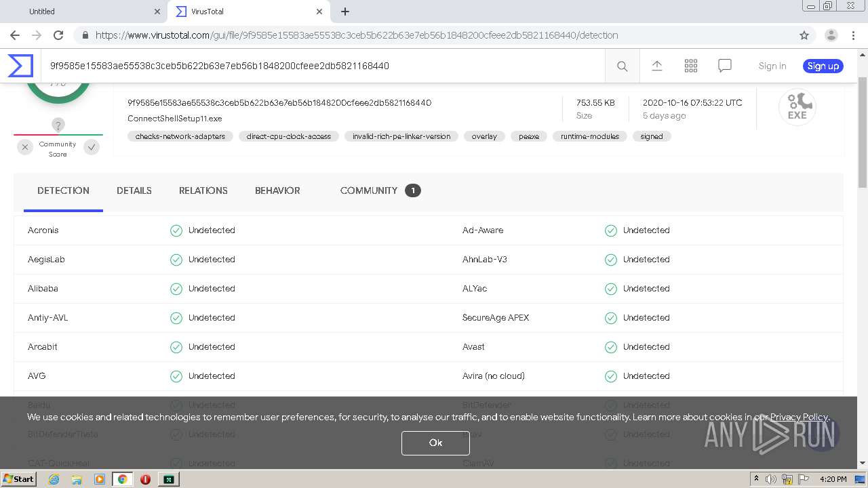Image resolution: width=868 pixels, height=488 pixels.
Task: Switch to the RELATIONS tab
Action: (x=203, y=190)
